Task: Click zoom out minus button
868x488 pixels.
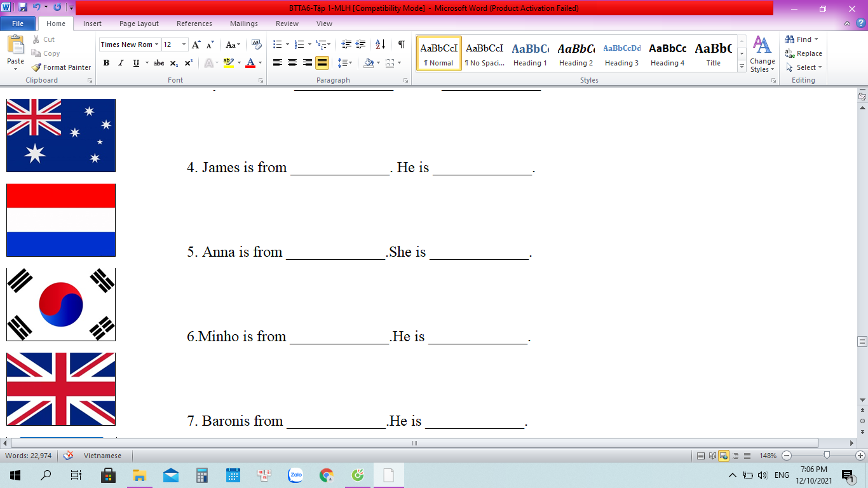Action: 787,456
